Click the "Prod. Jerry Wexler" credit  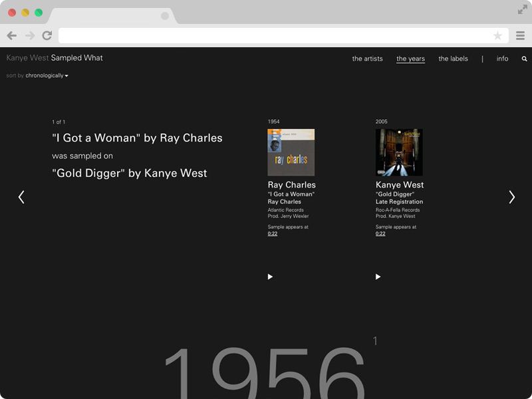(288, 216)
